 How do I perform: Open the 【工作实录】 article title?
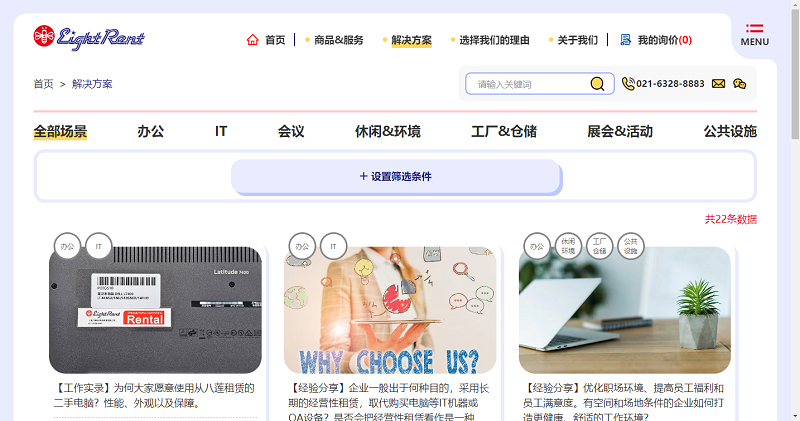point(154,395)
